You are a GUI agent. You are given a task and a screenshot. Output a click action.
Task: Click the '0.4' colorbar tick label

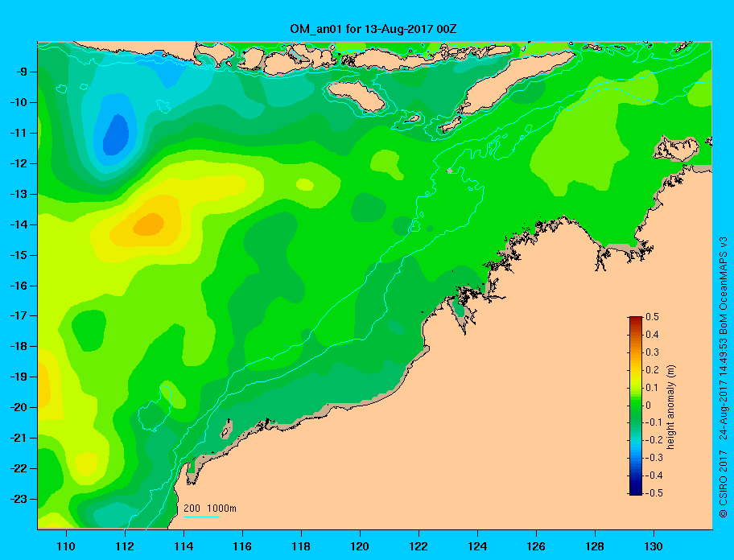click(x=652, y=335)
